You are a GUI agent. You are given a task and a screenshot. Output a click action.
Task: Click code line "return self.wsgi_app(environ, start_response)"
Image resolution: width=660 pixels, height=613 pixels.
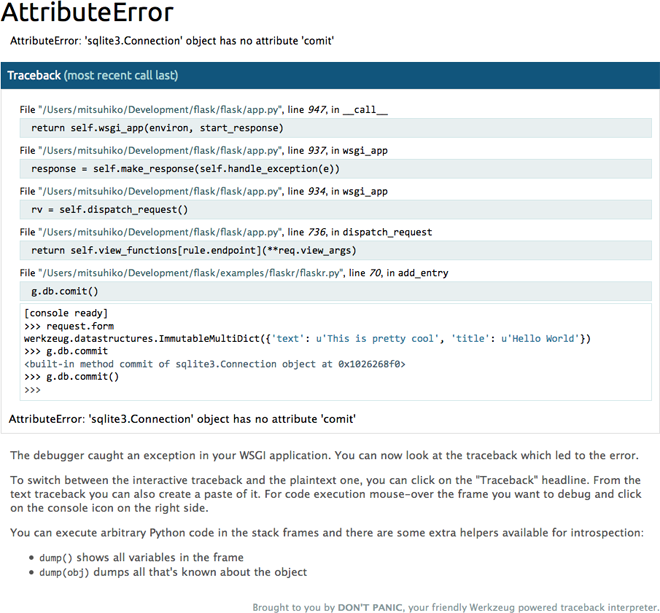click(157, 128)
